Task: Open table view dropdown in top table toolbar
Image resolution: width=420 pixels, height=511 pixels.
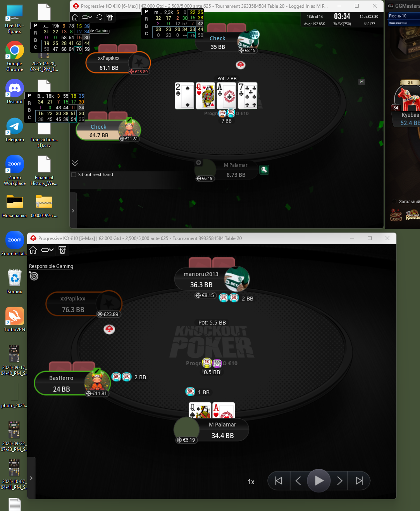Action: [x=87, y=17]
